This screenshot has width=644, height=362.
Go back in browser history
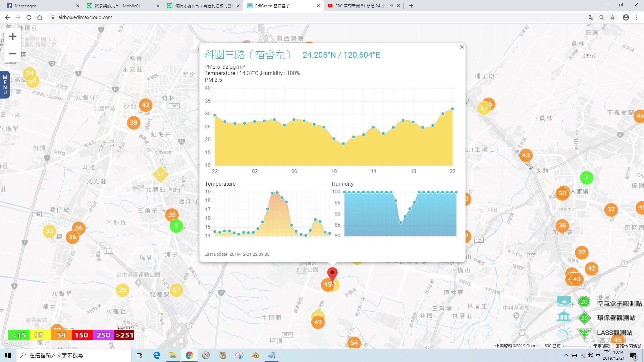7,17
